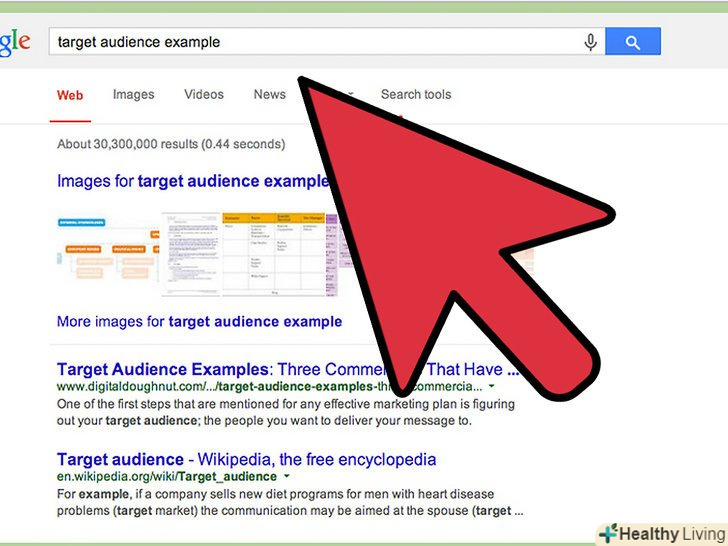
Task: Click the microphone voice search icon
Action: click(590, 42)
